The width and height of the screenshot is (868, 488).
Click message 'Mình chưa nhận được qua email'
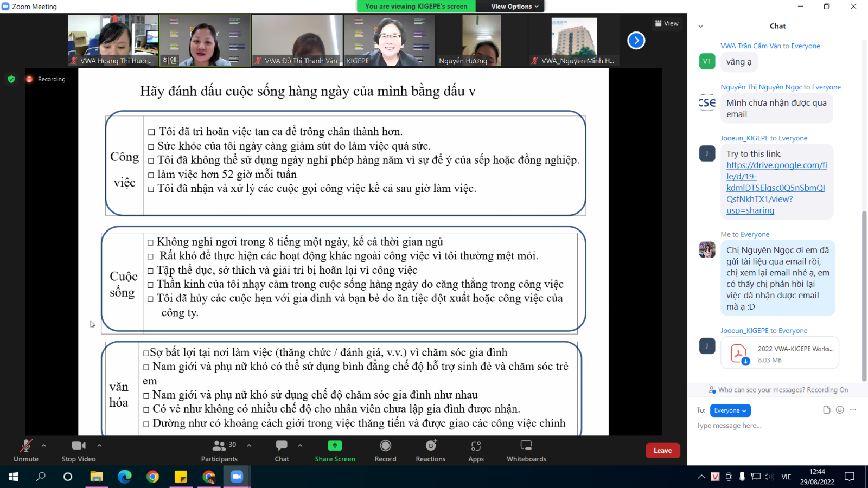[776, 108]
